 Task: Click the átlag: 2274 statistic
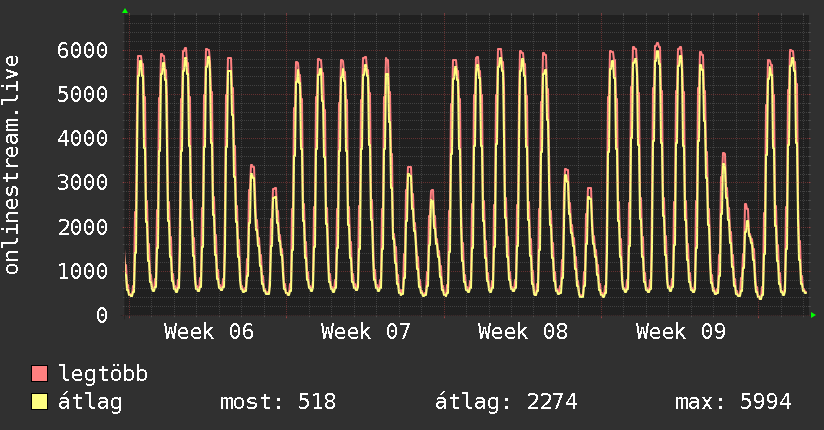pos(506,402)
